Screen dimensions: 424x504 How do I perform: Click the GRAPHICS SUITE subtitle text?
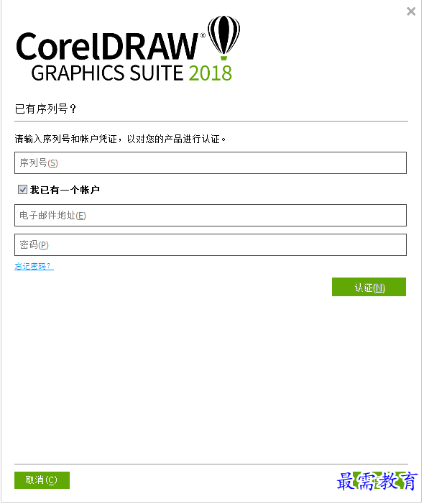point(107,73)
